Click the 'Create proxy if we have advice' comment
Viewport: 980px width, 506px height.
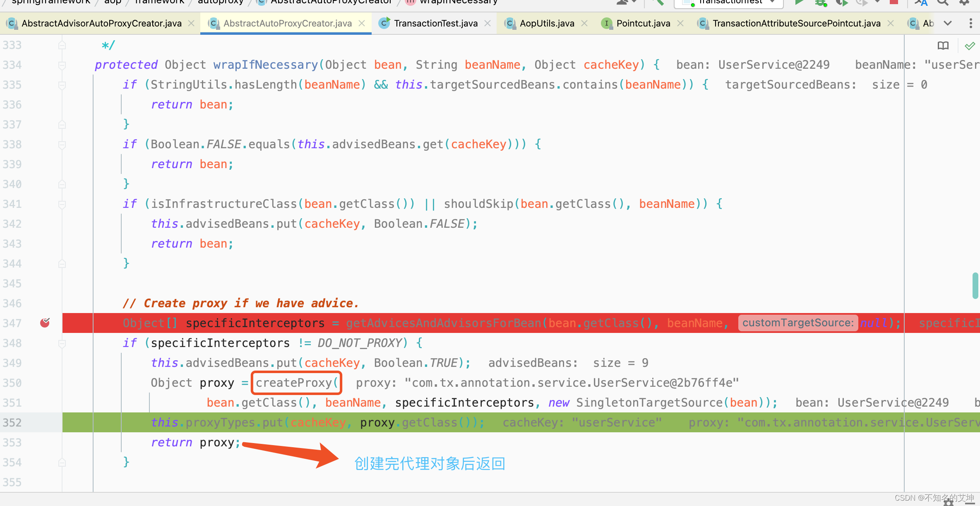241,304
